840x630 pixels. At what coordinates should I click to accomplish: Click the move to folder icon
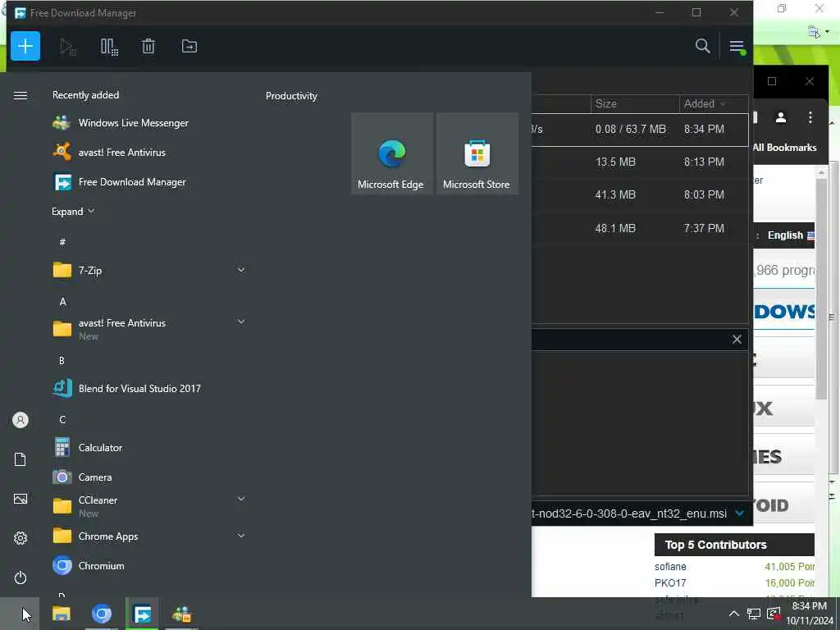(189, 47)
